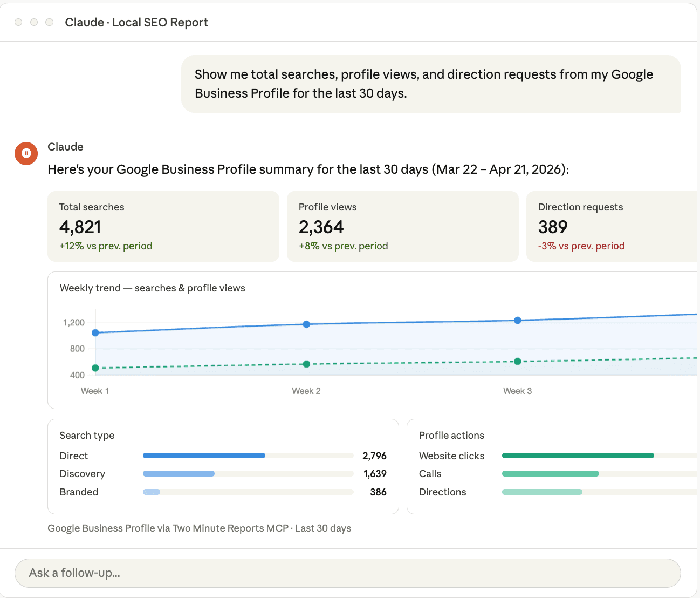700x598 pixels.
Task: Click the value 389
Action: [553, 227]
